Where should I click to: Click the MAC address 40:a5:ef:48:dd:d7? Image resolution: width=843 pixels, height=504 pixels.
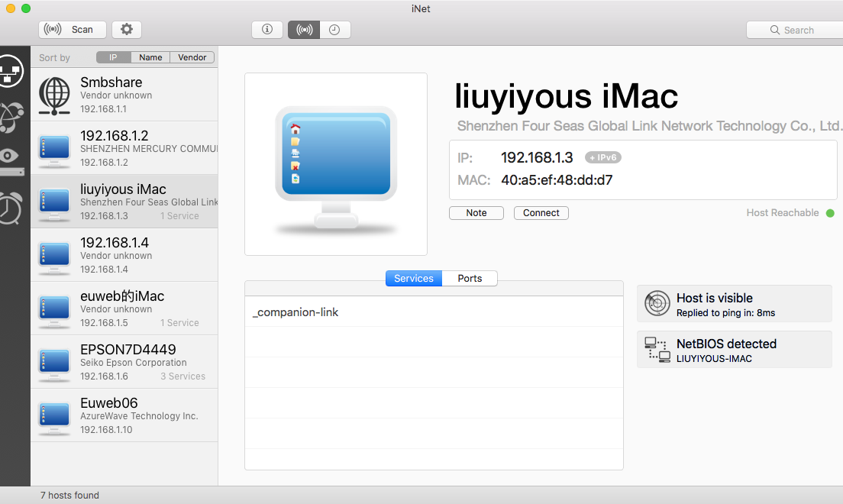pos(557,180)
